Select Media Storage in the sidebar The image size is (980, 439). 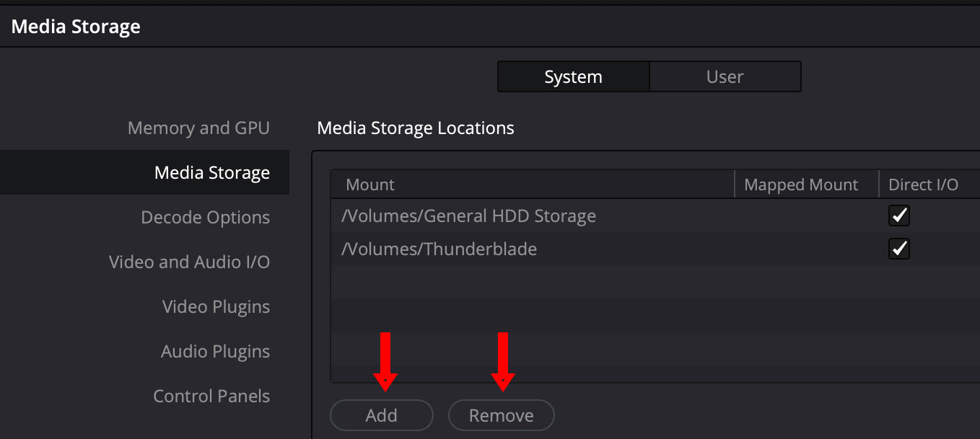211,173
